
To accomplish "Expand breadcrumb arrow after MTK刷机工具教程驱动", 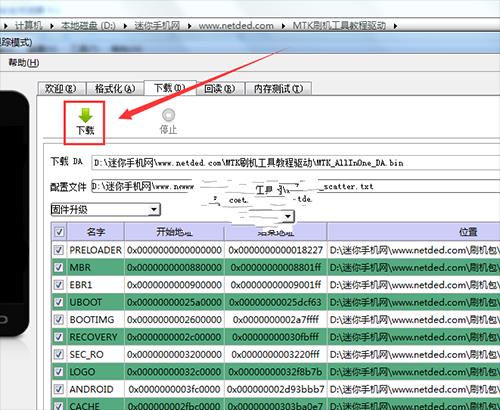I will coord(395,26).
